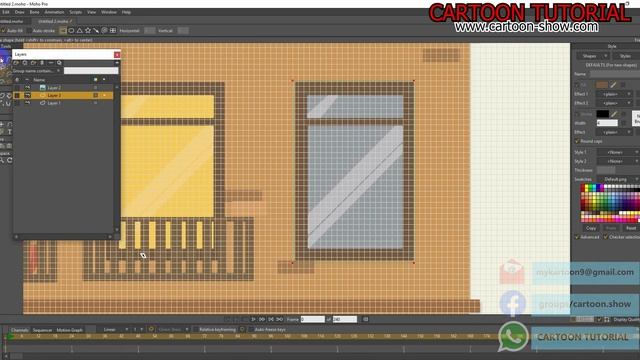Open the Swatches Default.png dropdown

[618, 179]
